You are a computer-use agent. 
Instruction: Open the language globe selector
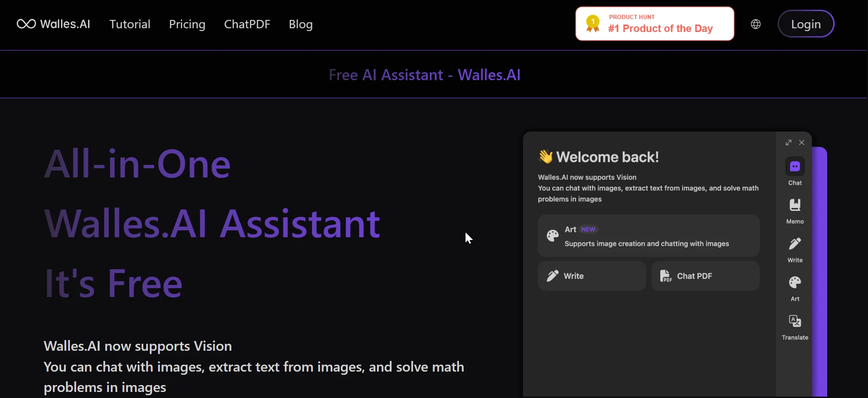tap(756, 24)
